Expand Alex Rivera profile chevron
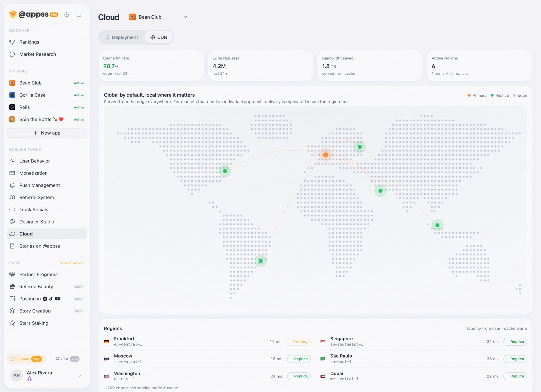Screen dimensions: 541x392 tap(80, 375)
